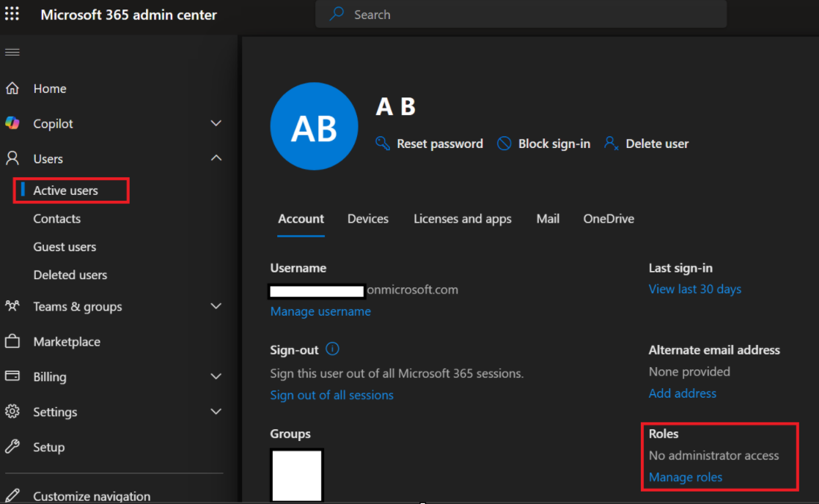819x504 pixels.
Task: Focus the Search input field
Action: [x=521, y=14]
